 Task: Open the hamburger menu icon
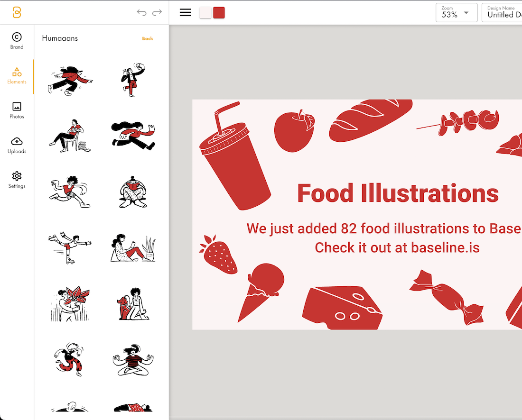[x=186, y=13]
